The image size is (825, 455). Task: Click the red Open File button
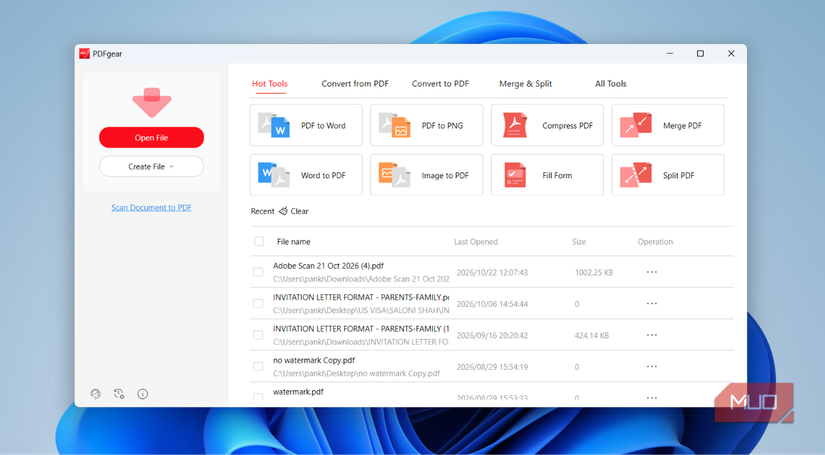[x=152, y=137]
